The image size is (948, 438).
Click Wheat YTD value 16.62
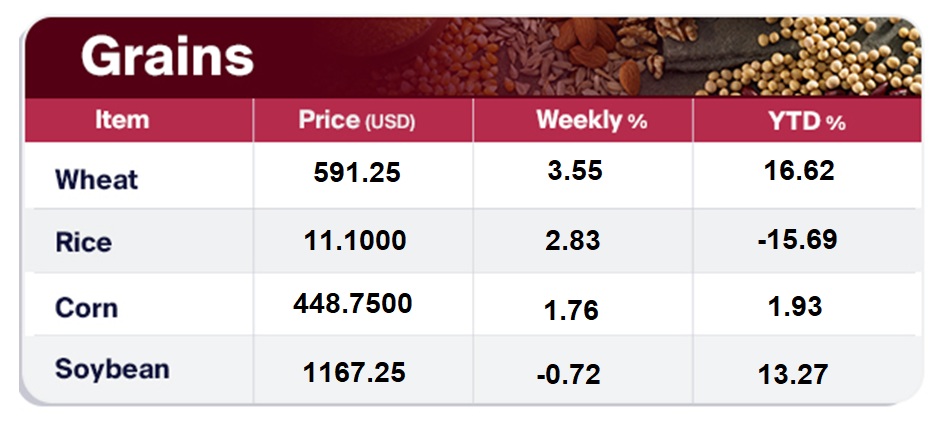798,171
